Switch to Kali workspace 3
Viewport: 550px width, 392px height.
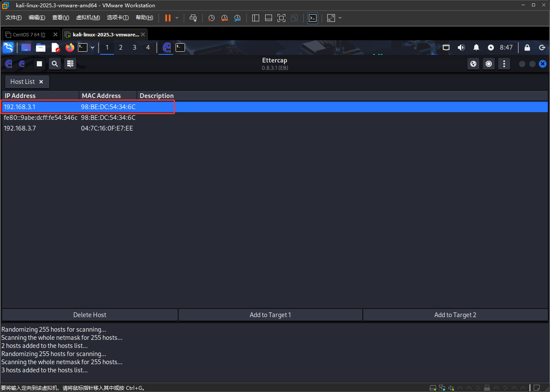(x=135, y=48)
